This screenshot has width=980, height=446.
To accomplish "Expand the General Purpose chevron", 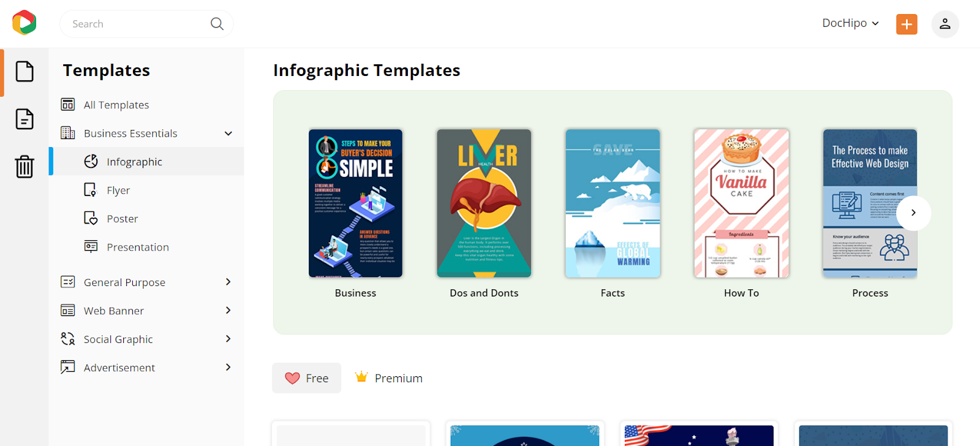I will click(228, 282).
